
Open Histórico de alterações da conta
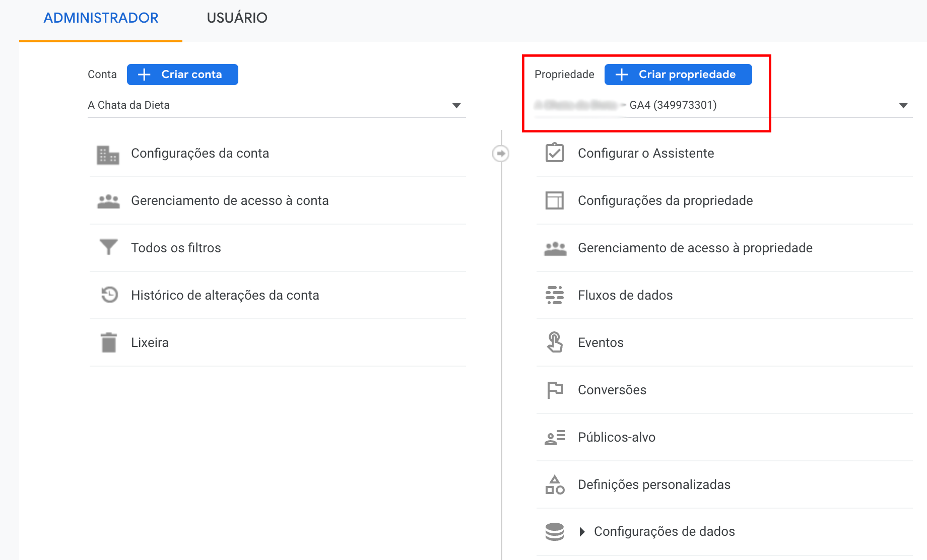[225, 295]
